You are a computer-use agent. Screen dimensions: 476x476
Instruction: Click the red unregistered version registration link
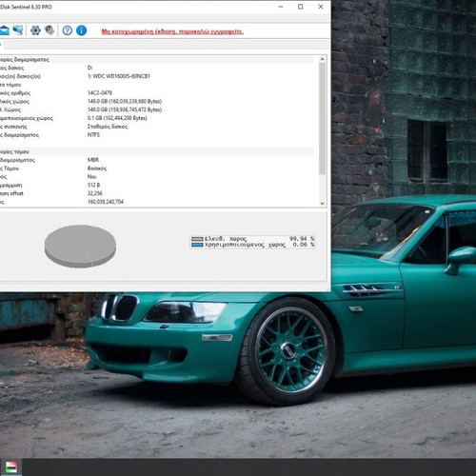pyautogui.click(x=172, y=31)
